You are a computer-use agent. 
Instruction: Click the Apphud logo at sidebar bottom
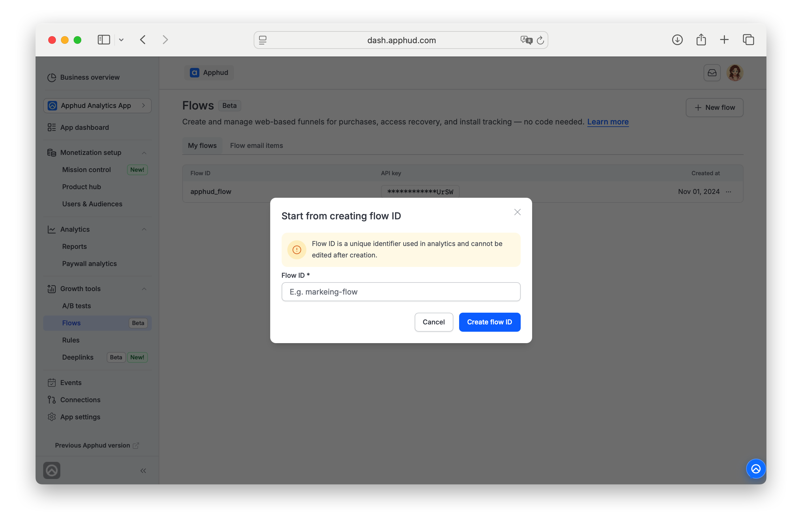click(x=51, y=470)
